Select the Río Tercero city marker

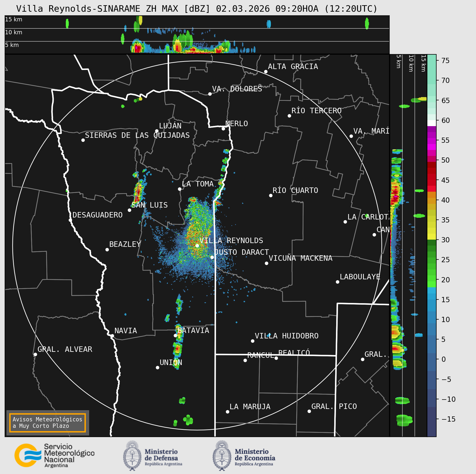[x=289, y=116]
